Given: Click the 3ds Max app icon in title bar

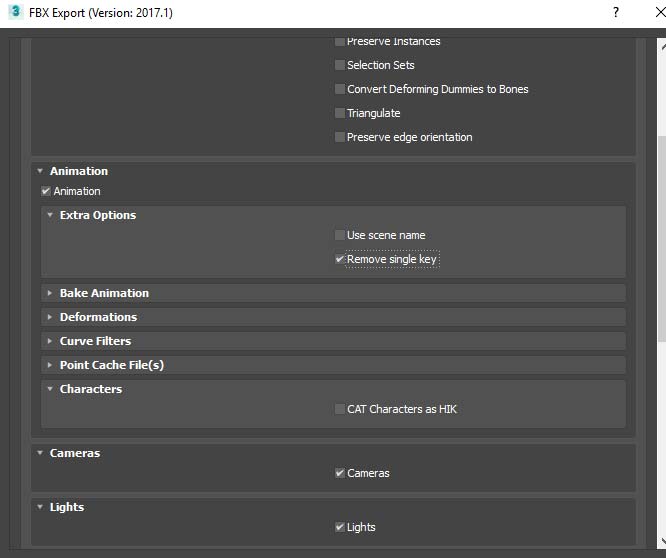Looking at the screenshot, I should (15, 12).
